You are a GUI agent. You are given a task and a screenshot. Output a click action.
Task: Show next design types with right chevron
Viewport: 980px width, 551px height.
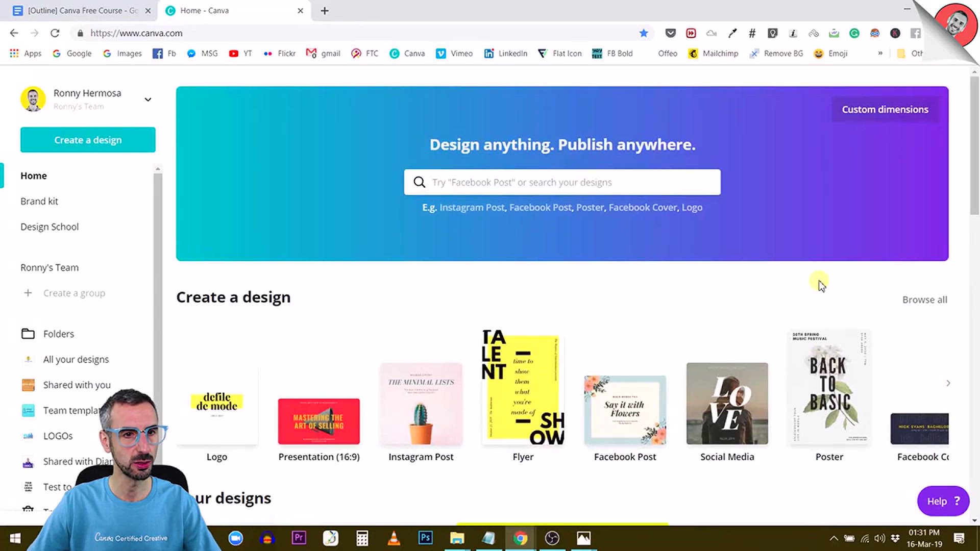948,383
